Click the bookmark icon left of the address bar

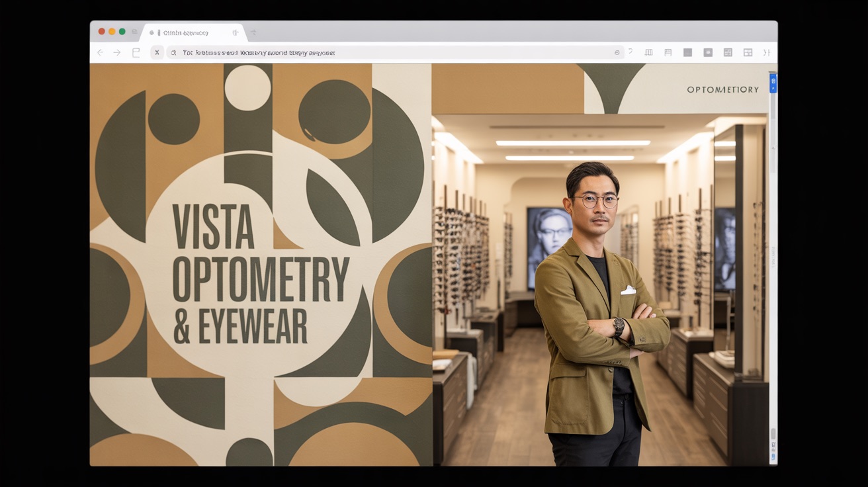(136, 52)
